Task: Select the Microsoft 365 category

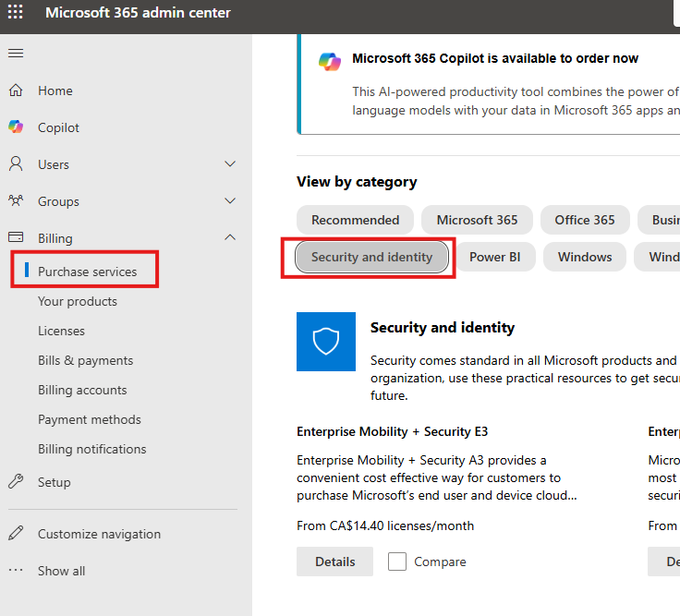Action: 477,220
